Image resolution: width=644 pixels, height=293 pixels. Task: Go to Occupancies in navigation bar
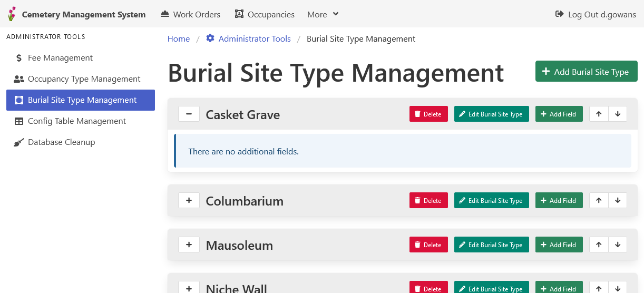click(265, 14)
